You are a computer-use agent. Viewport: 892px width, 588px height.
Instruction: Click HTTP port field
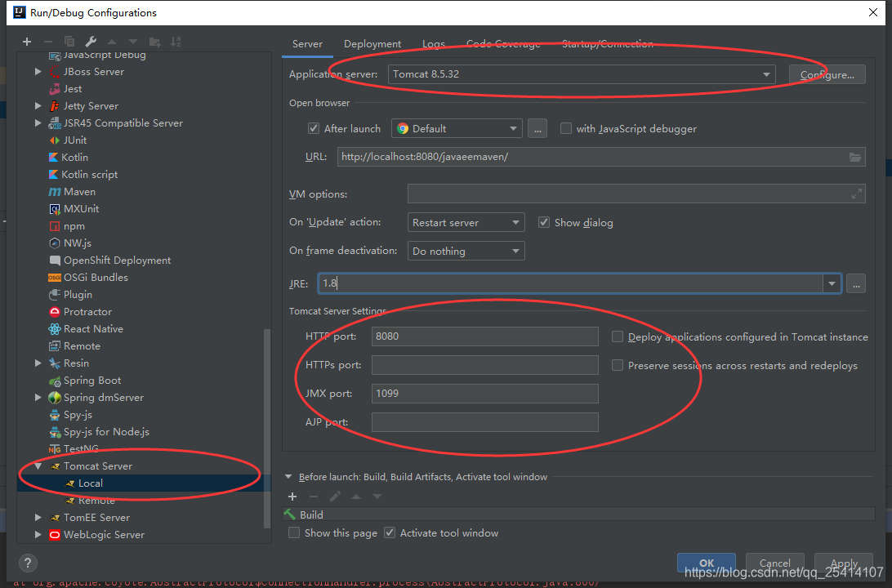tap(484, 336)
